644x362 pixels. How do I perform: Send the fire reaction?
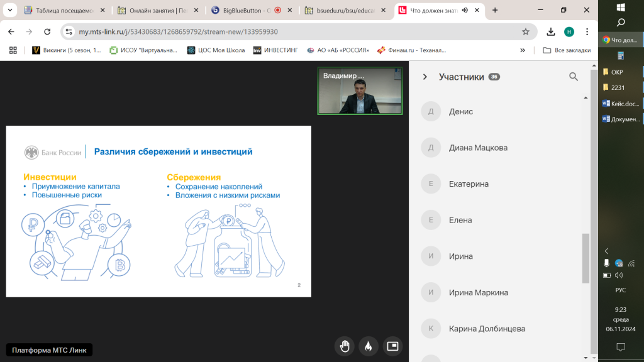[369, 346]
